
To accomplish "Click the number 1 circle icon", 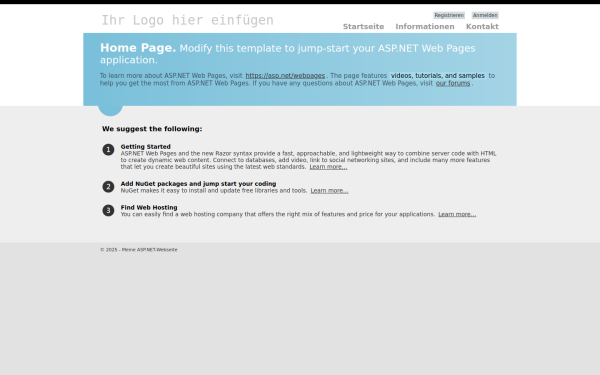I will (x=108, y=150).
